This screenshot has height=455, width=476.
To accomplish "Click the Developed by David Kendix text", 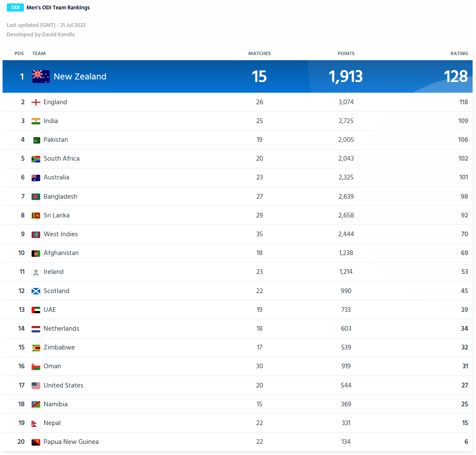I will 41,34.
